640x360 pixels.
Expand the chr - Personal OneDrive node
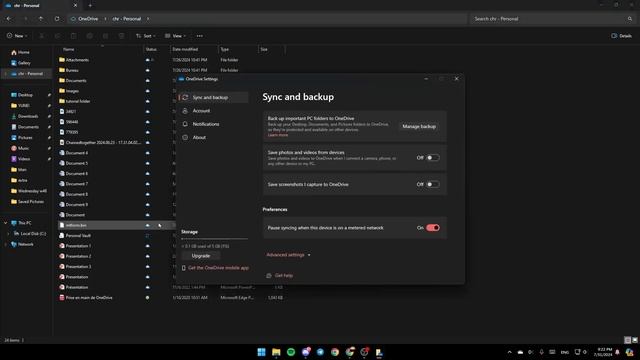[5, 73]
